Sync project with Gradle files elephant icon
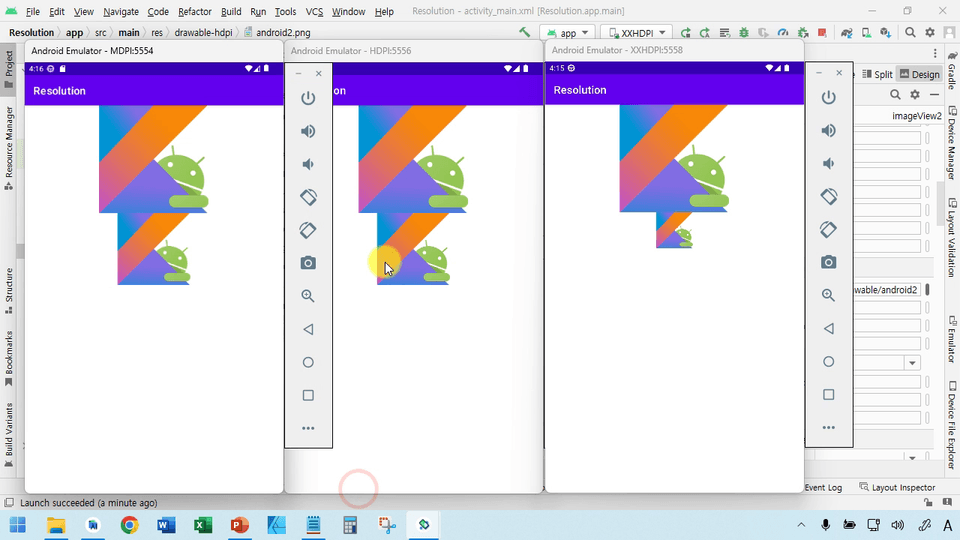The width and height of the screenshot is (960, 540). tap(847, 32)
